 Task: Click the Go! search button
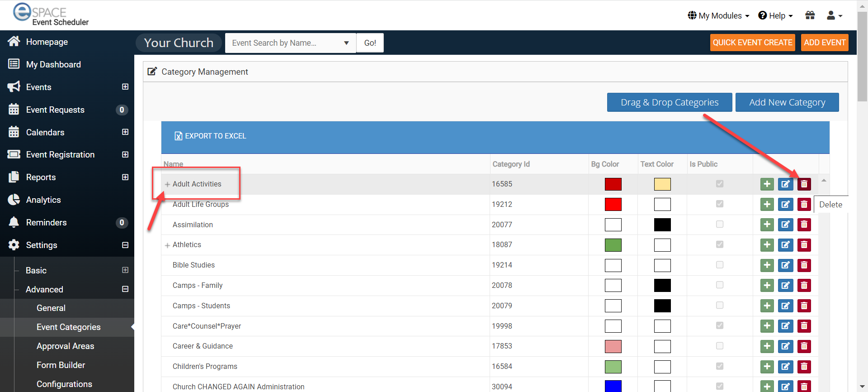(x=370, y=43)
